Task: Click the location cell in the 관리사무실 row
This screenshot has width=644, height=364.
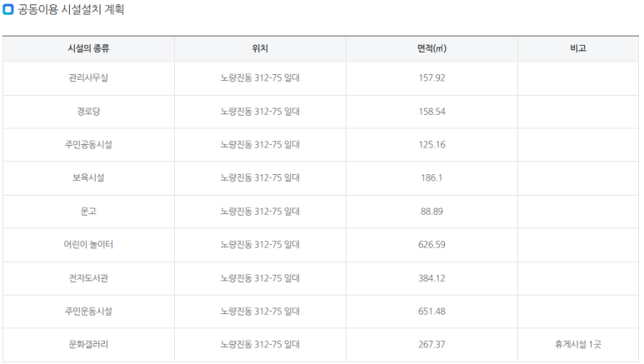Action: 260,77
